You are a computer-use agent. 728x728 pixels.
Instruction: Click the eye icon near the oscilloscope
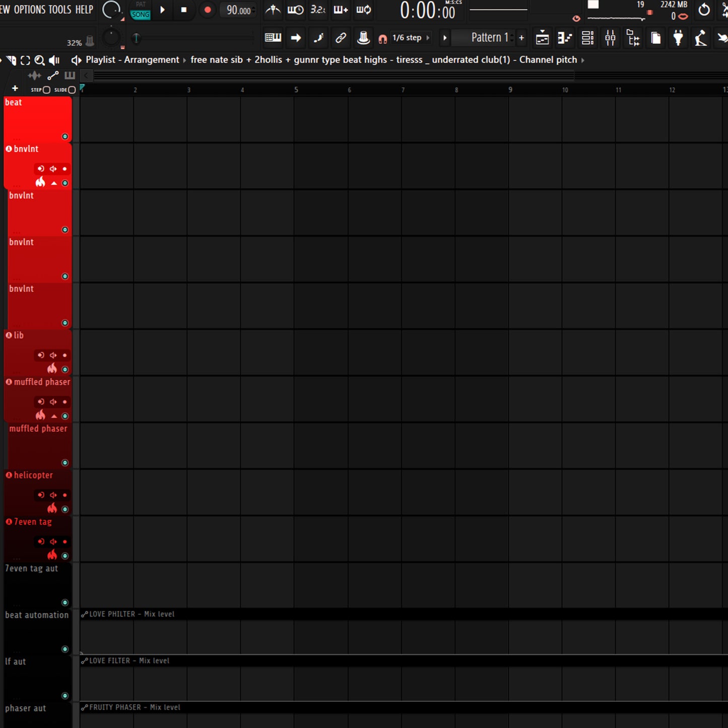coord(576,19)
